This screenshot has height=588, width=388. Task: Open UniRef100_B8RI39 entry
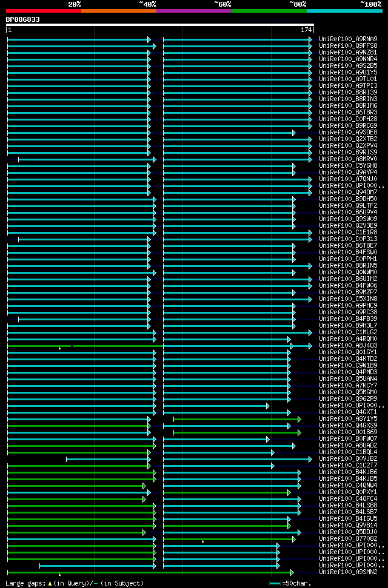click(x=348, y=92)
